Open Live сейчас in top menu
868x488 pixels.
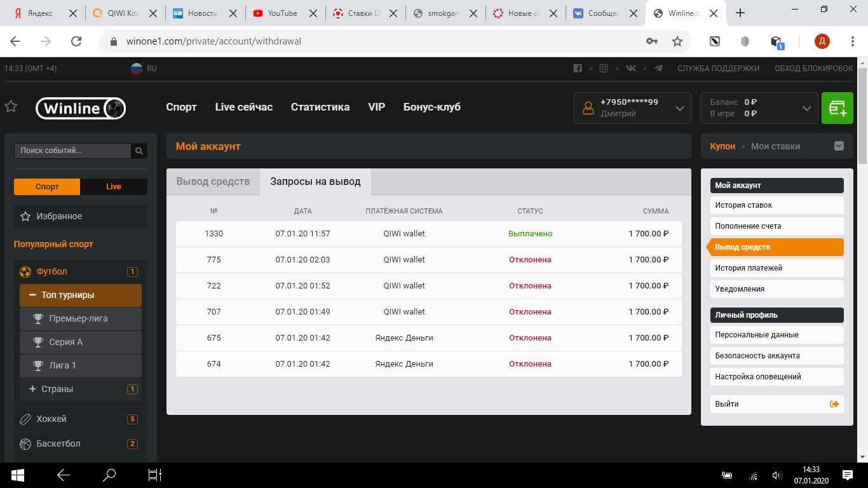[244, 107]
